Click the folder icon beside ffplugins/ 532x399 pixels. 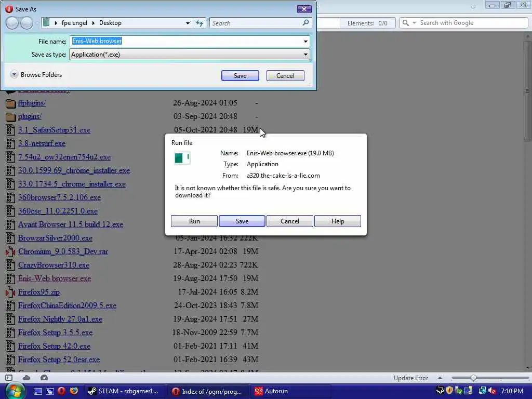click(x=11, y=103)
